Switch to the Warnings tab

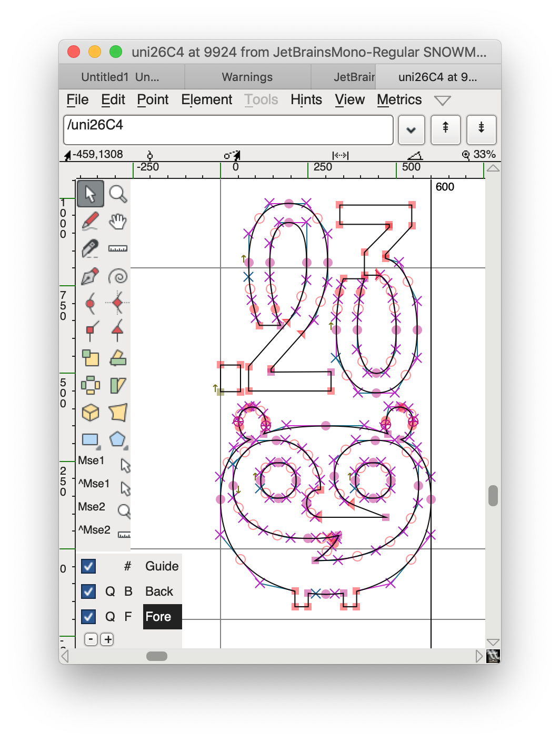[247, 77]
